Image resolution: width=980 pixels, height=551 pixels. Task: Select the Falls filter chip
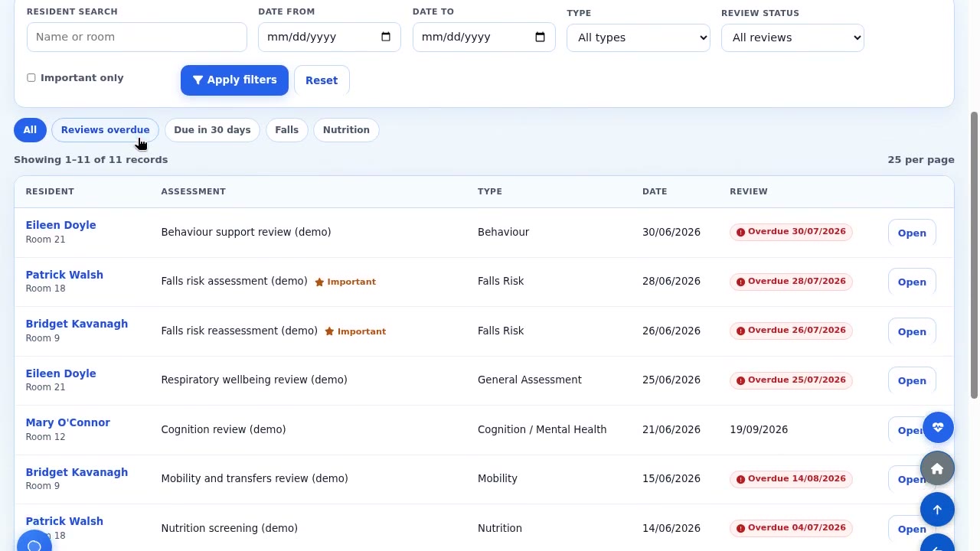287,129
